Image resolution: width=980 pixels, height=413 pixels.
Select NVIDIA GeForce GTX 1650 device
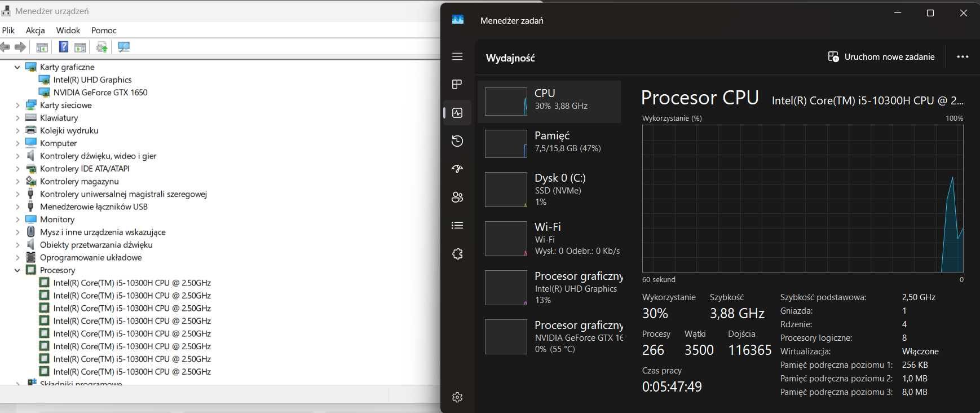click(x=100, y=93)
